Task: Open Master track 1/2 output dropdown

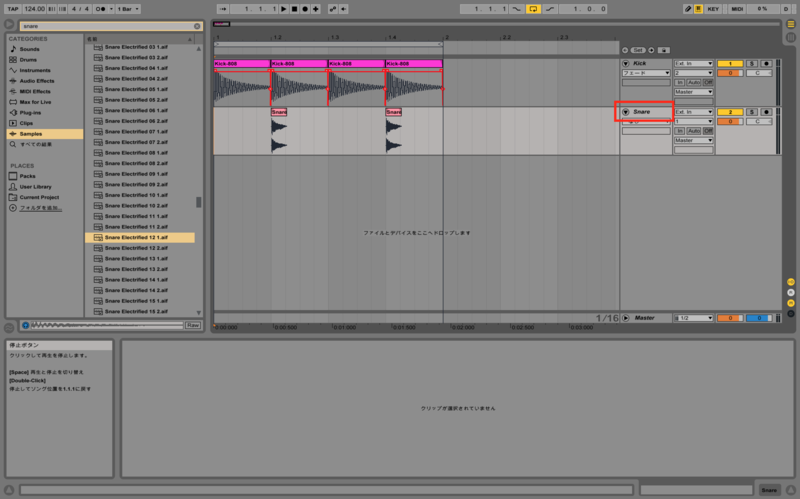Action: [x=693, y=318]
